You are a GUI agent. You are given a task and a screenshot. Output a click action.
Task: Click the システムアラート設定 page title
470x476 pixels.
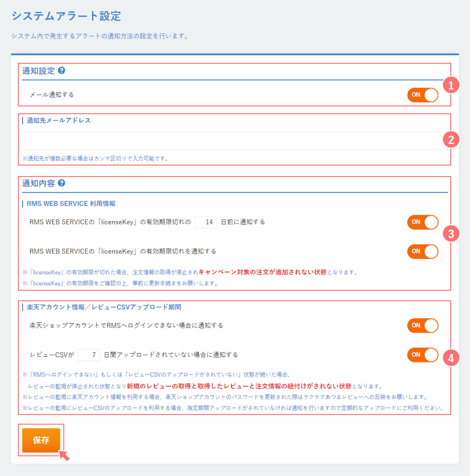tap(66, 16)
